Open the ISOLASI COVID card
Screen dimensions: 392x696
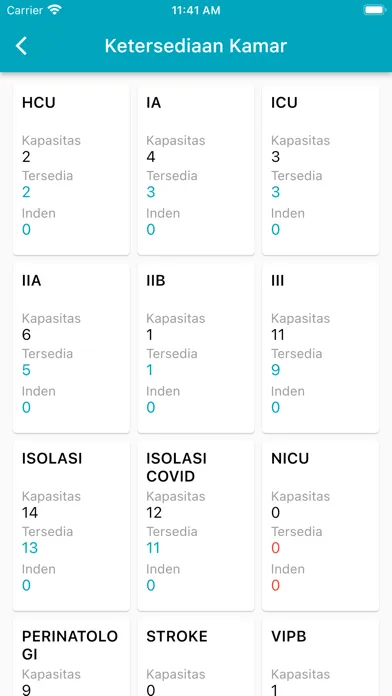(196, 526)
